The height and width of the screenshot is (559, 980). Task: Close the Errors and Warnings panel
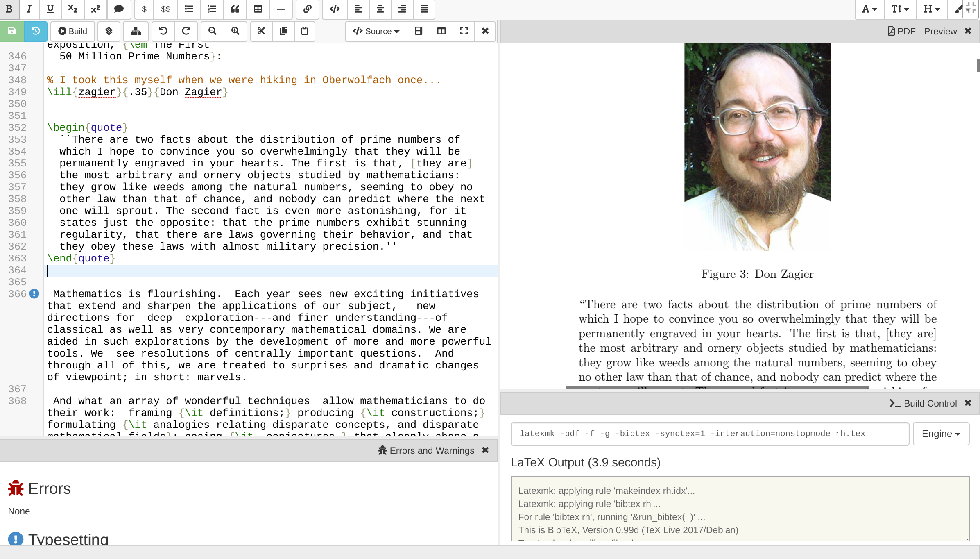(485, 450)
